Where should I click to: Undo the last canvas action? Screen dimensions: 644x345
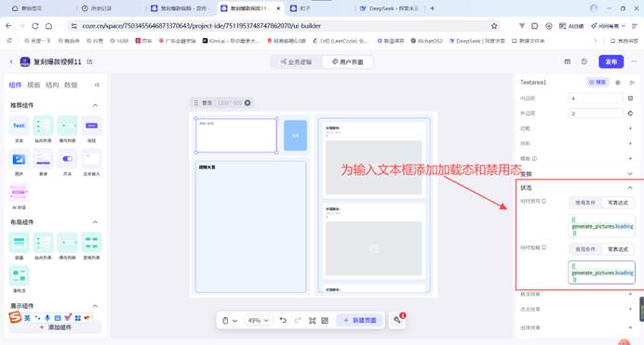pos(283,321)
